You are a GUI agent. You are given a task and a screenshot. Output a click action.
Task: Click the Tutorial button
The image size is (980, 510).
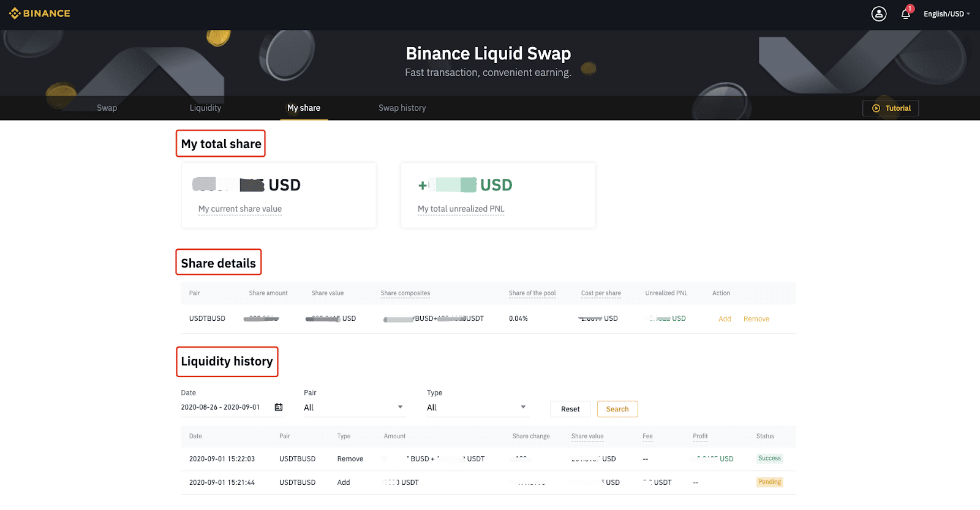pyautogui.click(x=891, y=108)
